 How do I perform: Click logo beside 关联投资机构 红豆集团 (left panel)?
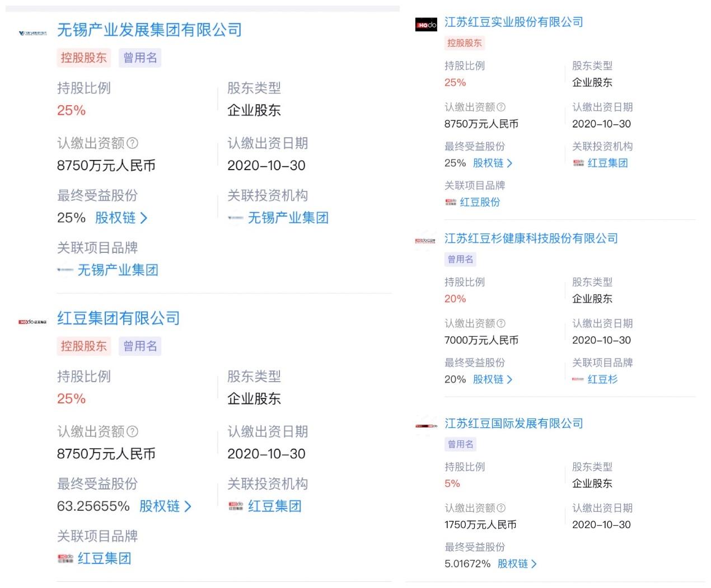click(236, 506)
